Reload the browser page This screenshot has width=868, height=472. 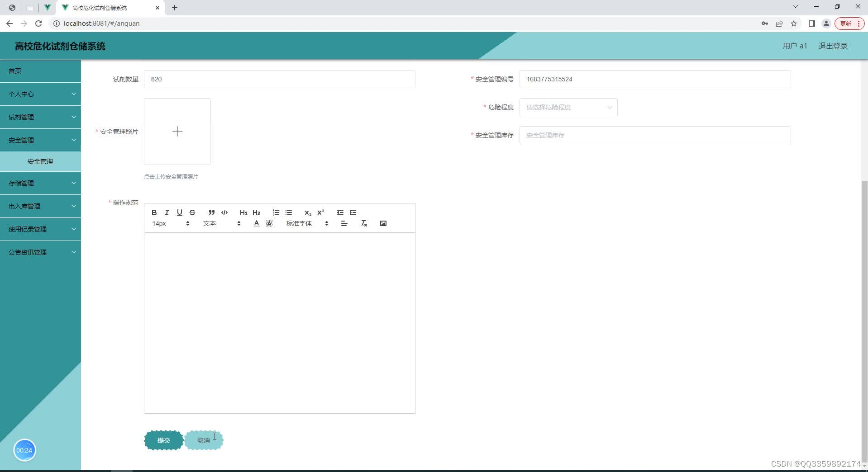[38, 24]
